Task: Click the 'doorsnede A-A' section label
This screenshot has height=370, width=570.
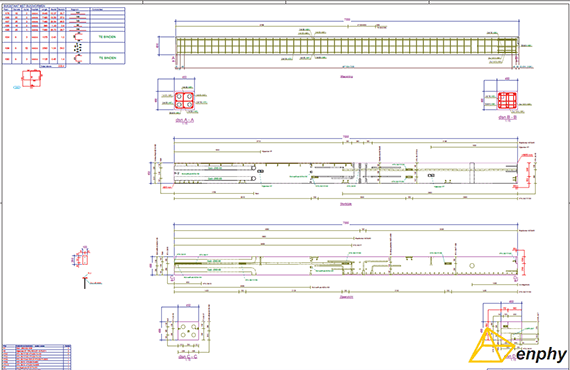Action: (x=185, y=121)
